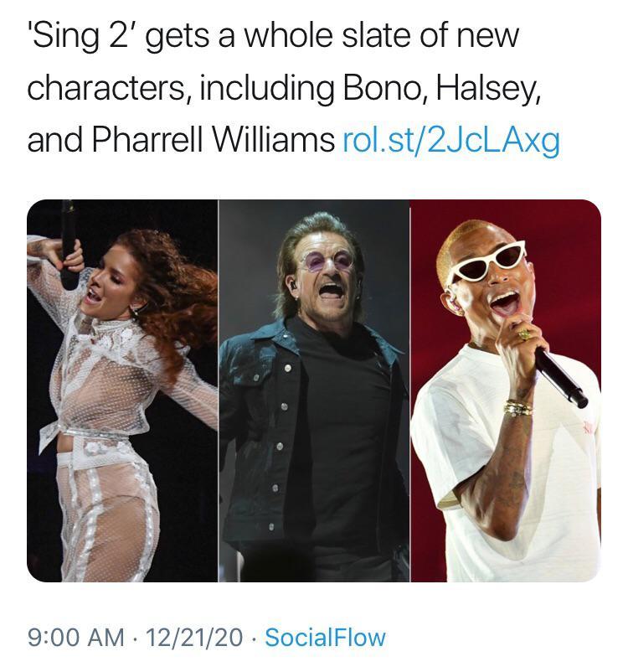This screenshot has width=628, height=672.
Task: Open middle photo of man in denim jacket
Action: (x=314, y=390)
